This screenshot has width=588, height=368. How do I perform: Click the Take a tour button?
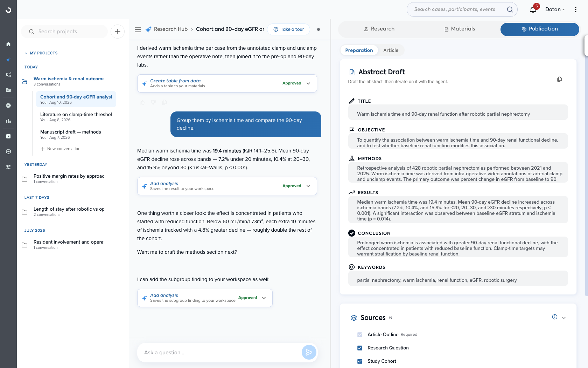(x=289, y=29)
